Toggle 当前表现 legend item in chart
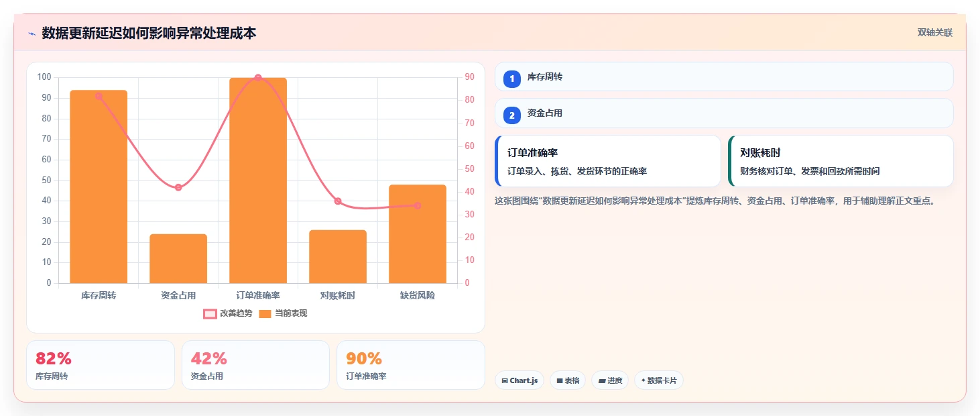This screenshot has height=416, width=980. [283, 313]
